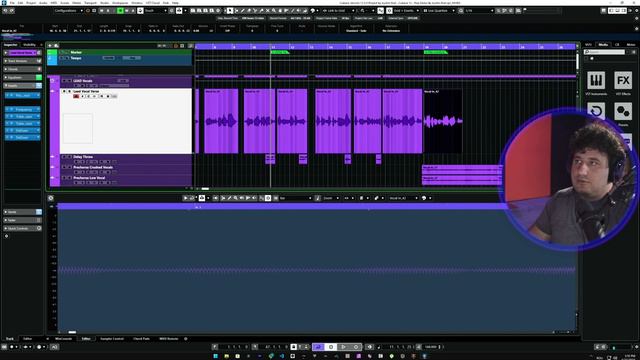Screen dimensions: 640x360
Task: Click the Pro_seal insert slot in Inspector
Action: pos(22,96)
